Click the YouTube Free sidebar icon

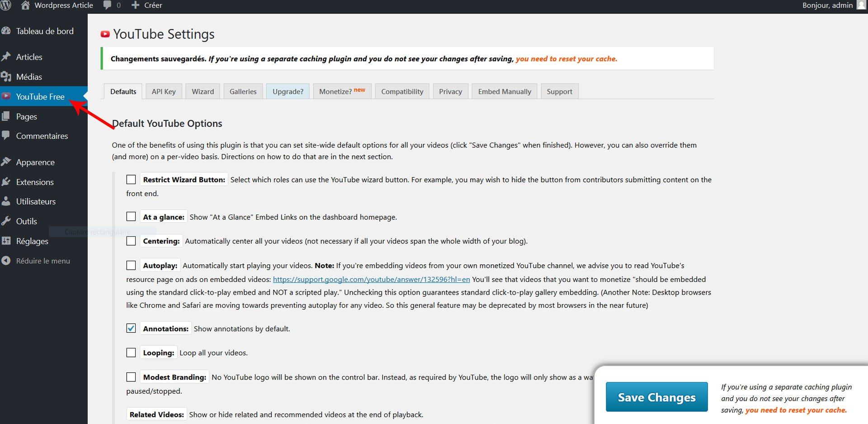click(6, 96)
